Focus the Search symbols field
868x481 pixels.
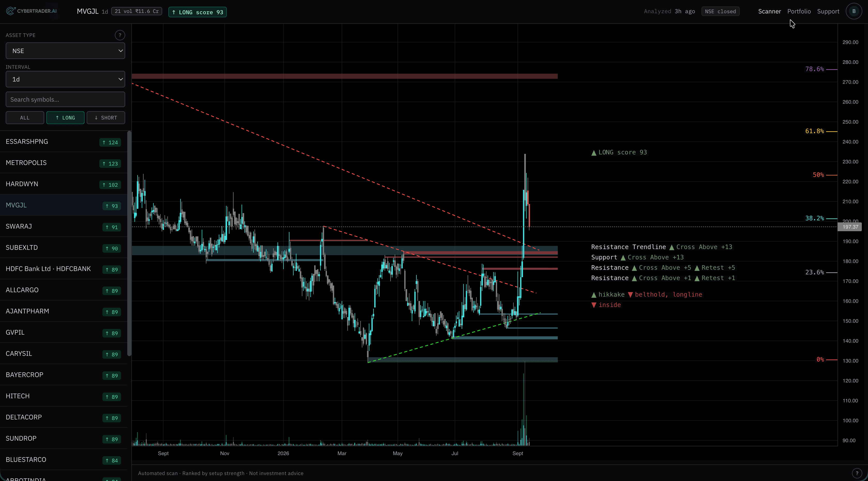point(65,99)
